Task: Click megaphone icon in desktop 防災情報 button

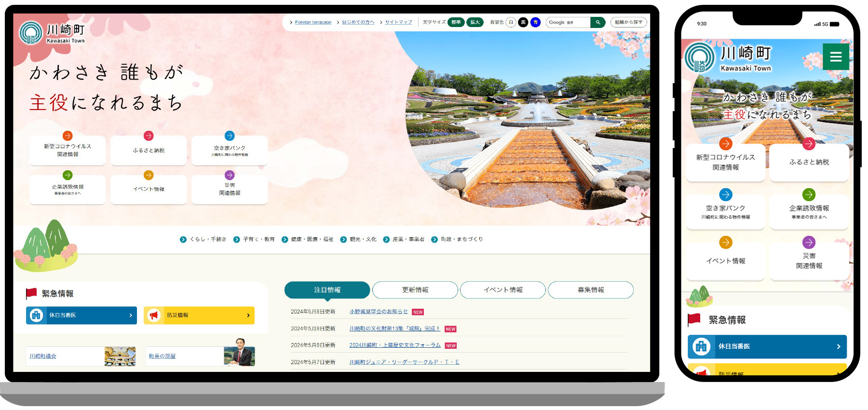Action: pyautogui.click(x=154, y=315)
